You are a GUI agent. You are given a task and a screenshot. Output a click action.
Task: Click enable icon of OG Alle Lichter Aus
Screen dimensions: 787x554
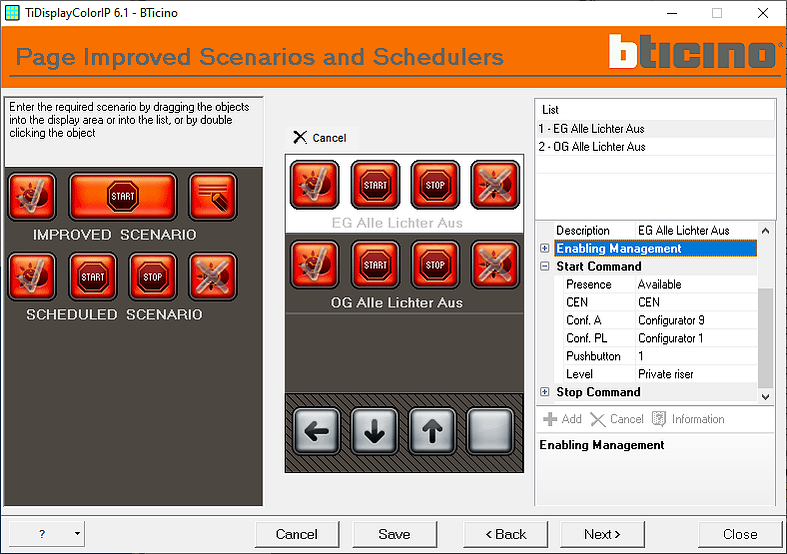[x=315, y=264]
